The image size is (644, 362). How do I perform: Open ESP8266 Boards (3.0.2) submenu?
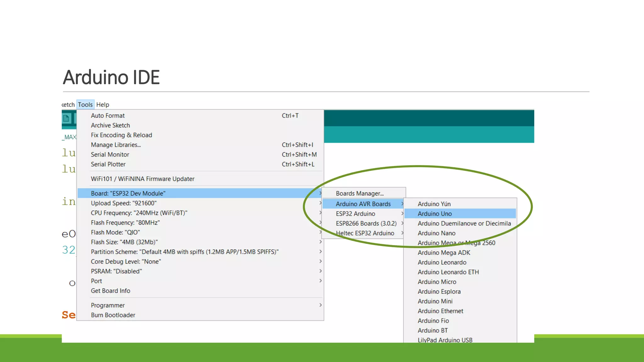point(364,223)
